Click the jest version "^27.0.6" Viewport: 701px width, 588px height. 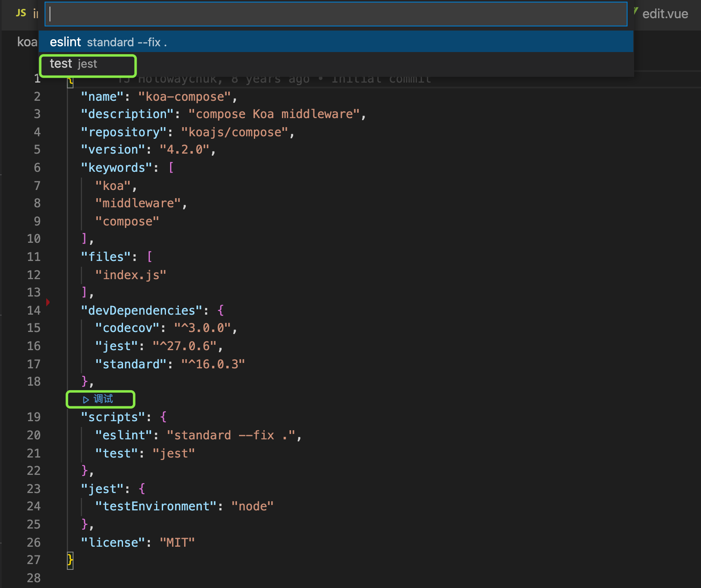[184, 346]
